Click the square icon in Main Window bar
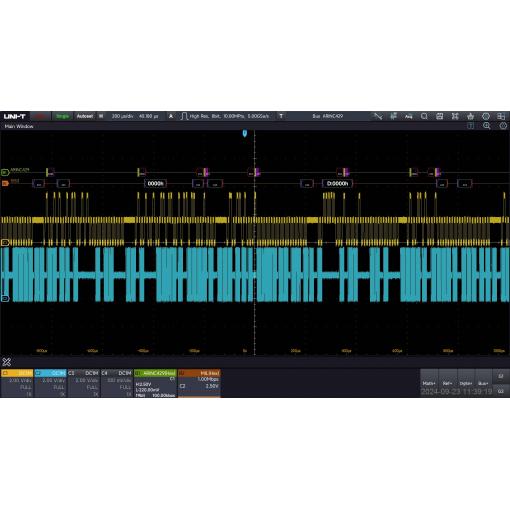 [x=470, y=126]
